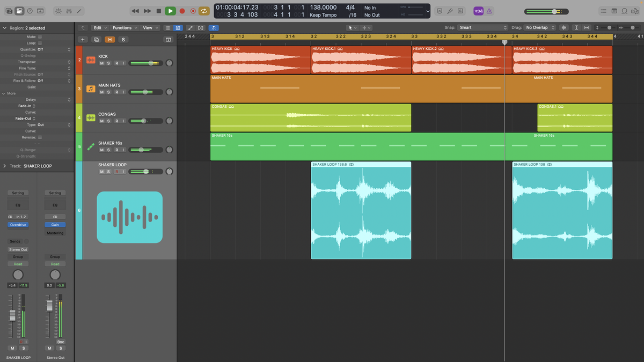Toggle the purple Count-in 1234 button
Screen dimensions: 644x362
pyautogui.click(x=478, y=11)
